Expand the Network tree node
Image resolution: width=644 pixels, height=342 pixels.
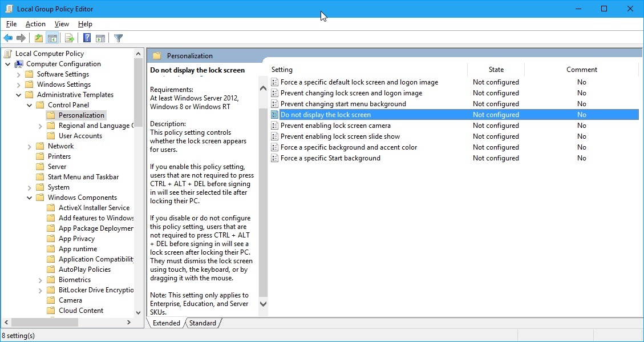point(29,146)
